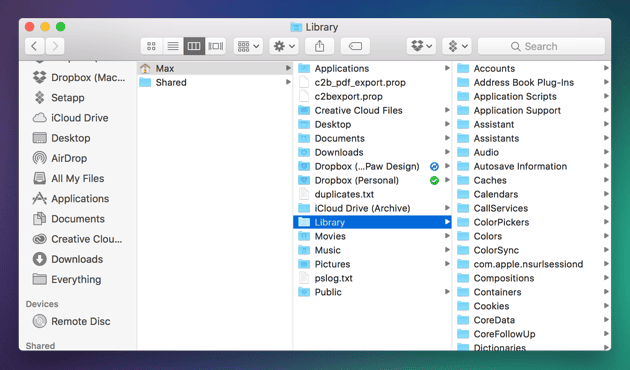The width and height of the screenshot is (630, 370).
Task: Select the Dropbox (...Paw Design) folder
Action: (372, 166)
